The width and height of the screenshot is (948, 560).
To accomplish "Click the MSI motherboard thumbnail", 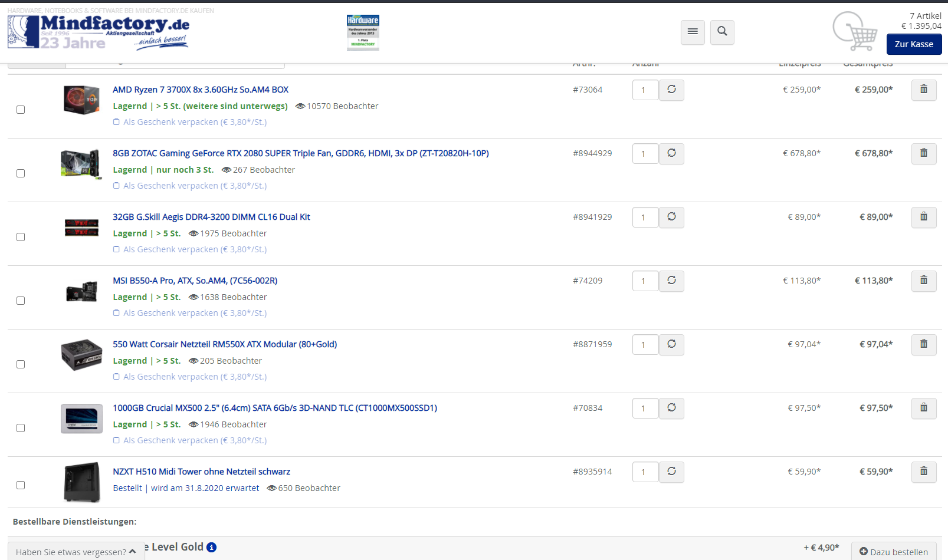I will tap(81, 291).
